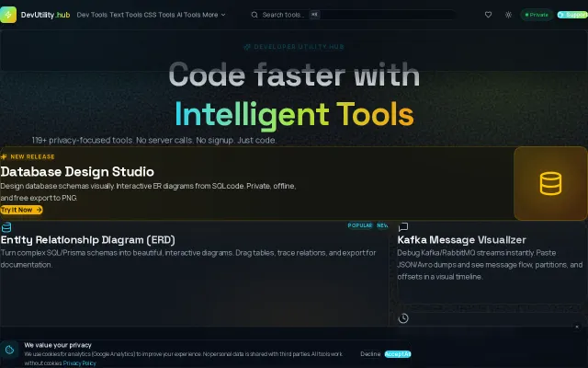Click the clock icon below Kafka card
This screenshot has height=368, width=588.
[x=403, y=318]
